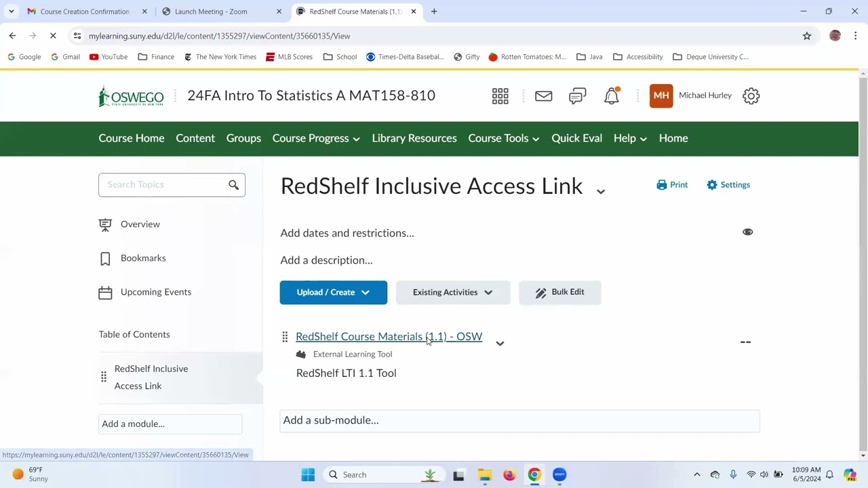Open tab search dropdown arrow

click(12, 12)
